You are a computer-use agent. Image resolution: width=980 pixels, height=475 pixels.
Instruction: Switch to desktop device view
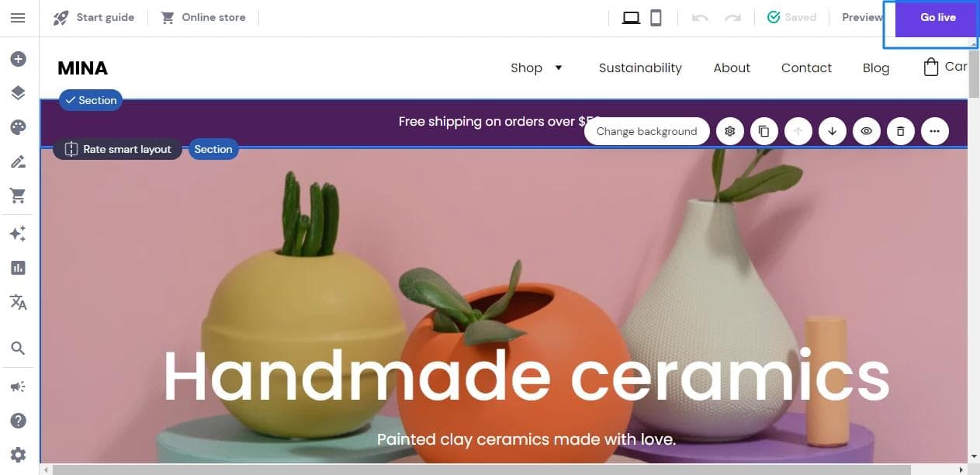click(x=632, y=17)
